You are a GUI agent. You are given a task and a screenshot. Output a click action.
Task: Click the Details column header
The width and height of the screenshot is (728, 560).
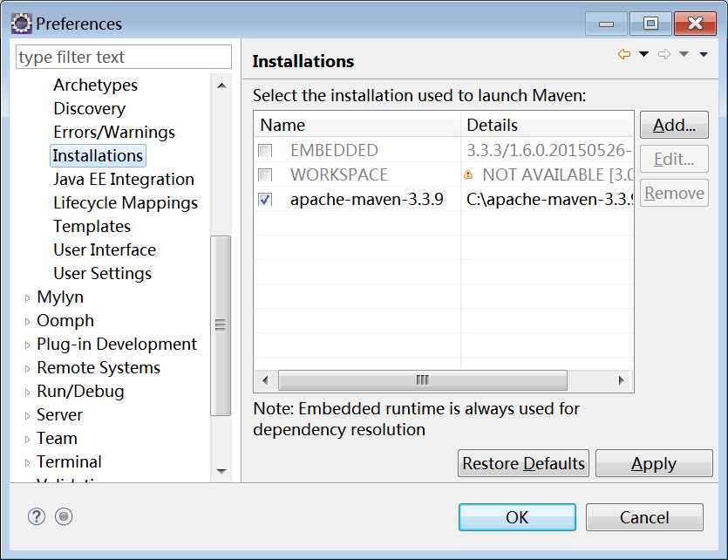pos(548,125)
